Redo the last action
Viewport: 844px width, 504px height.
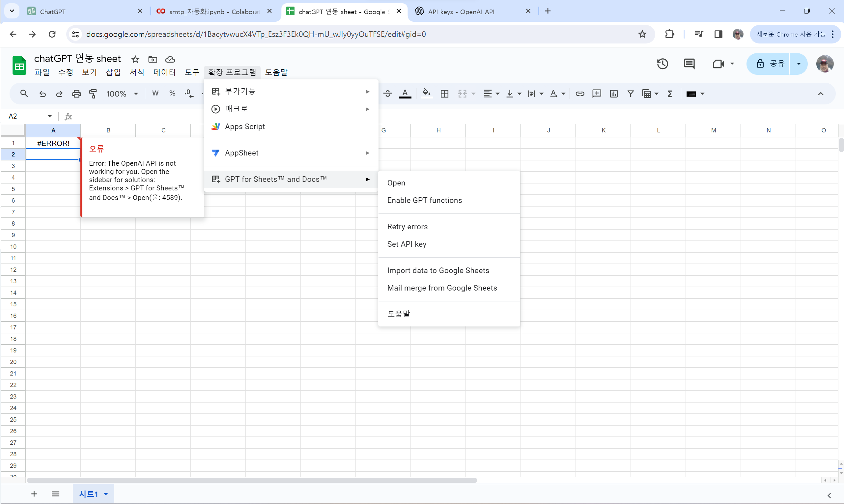point(59,94)
